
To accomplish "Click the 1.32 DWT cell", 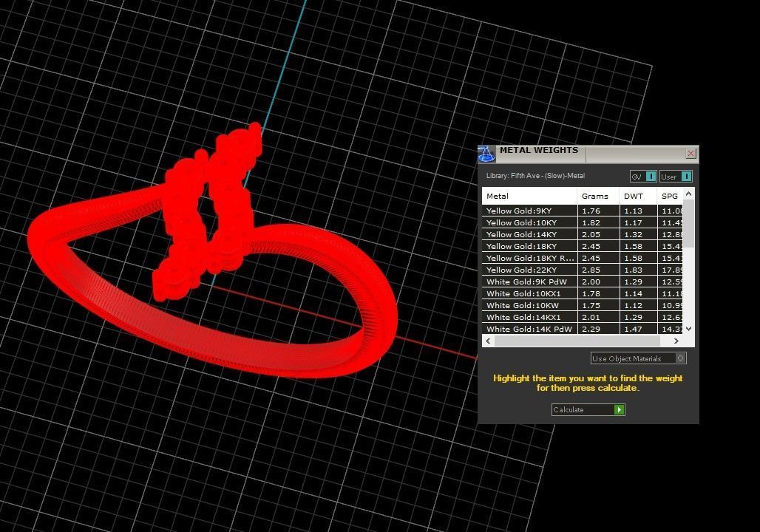I will [x=638, y=234].
